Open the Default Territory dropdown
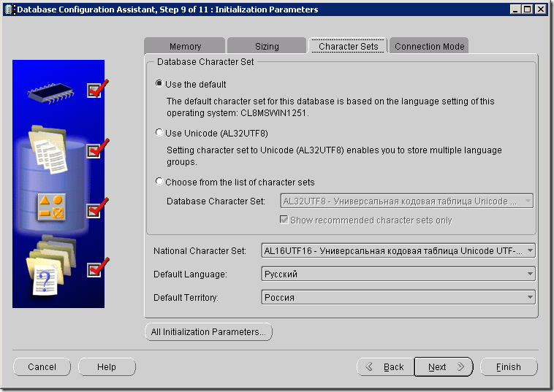Image resolution: width=554 pixels, height=392 pixels. point(398,297)
